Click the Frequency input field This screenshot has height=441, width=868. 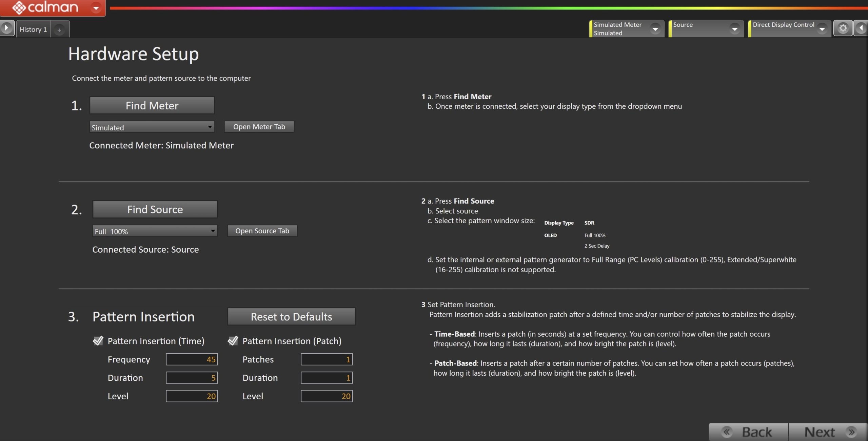click(x=192, y=359)
